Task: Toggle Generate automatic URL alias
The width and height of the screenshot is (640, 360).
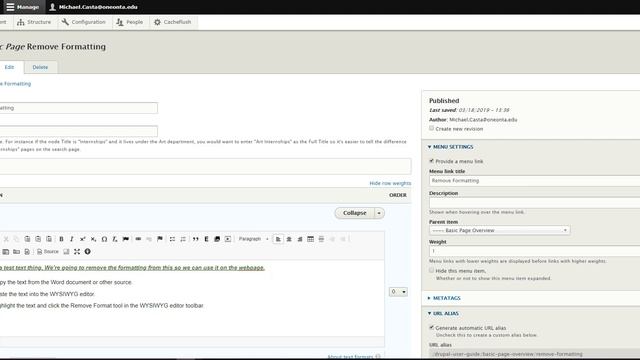Action: click(431, 328)
